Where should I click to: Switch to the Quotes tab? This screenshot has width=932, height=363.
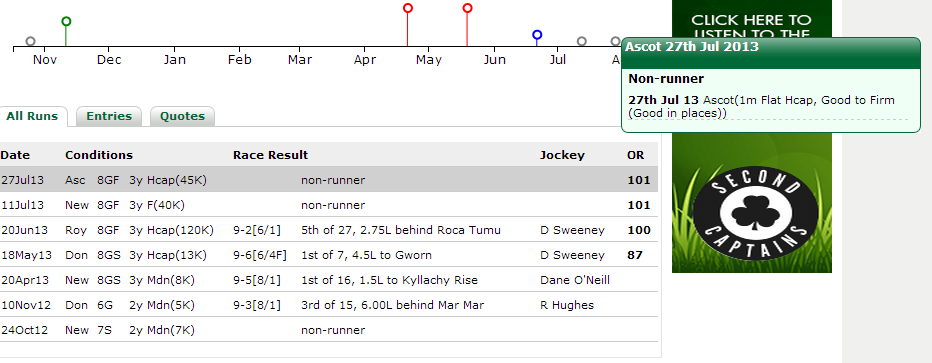coord(182,116)
